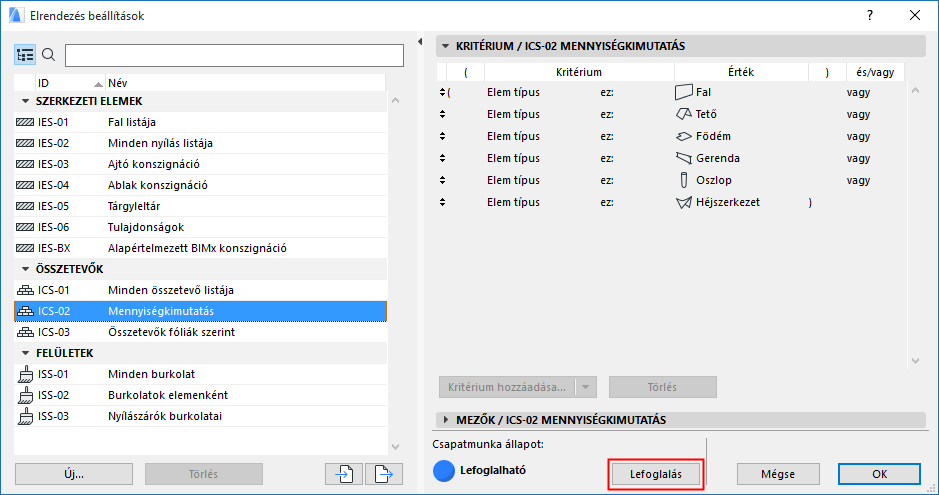
Task: Click the reorder handle of the Héjszerkezet row
Action: pos(442,202)
